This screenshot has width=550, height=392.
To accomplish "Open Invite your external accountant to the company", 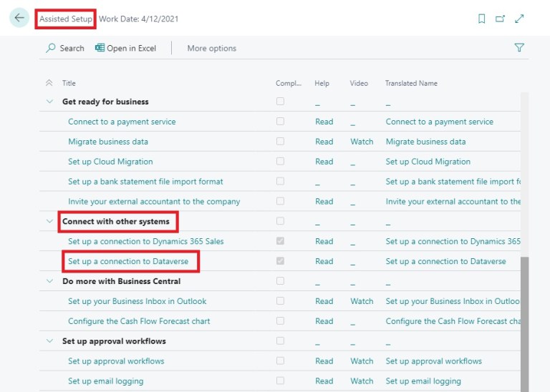I will 154,202.
